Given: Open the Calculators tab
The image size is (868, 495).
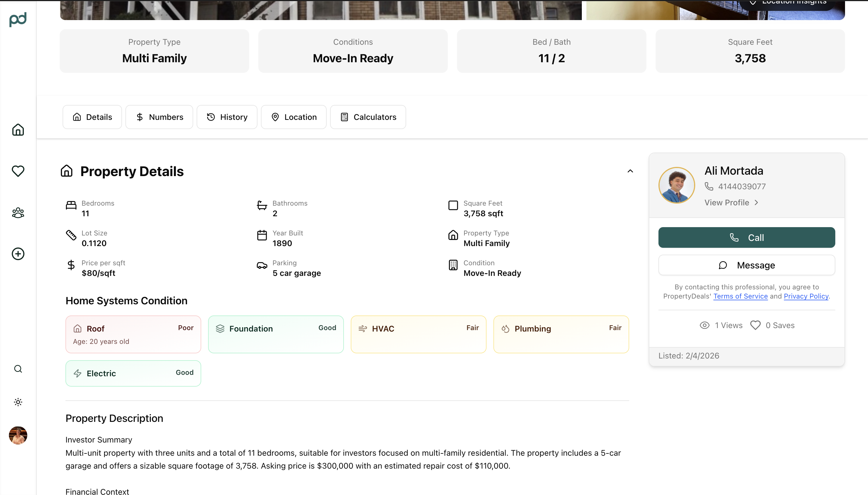Looking at the screenshot, I should 368,117.
